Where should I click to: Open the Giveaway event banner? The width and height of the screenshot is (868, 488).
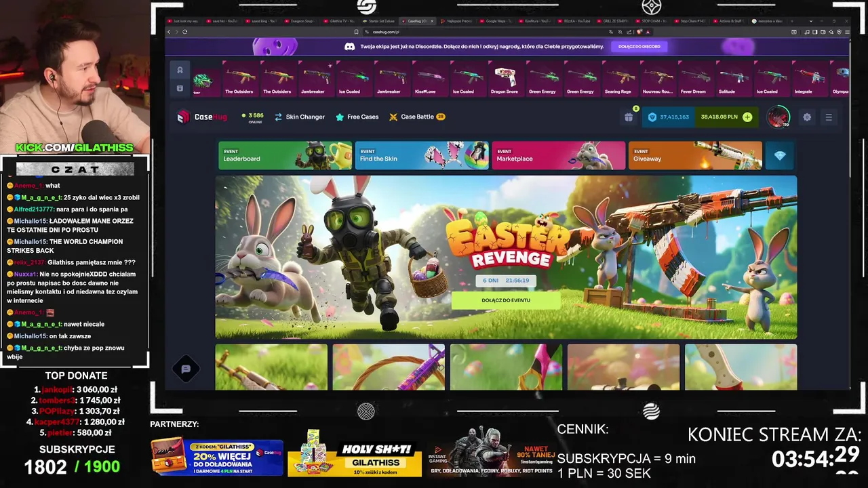pyautogui.click(x=695, y=155)
